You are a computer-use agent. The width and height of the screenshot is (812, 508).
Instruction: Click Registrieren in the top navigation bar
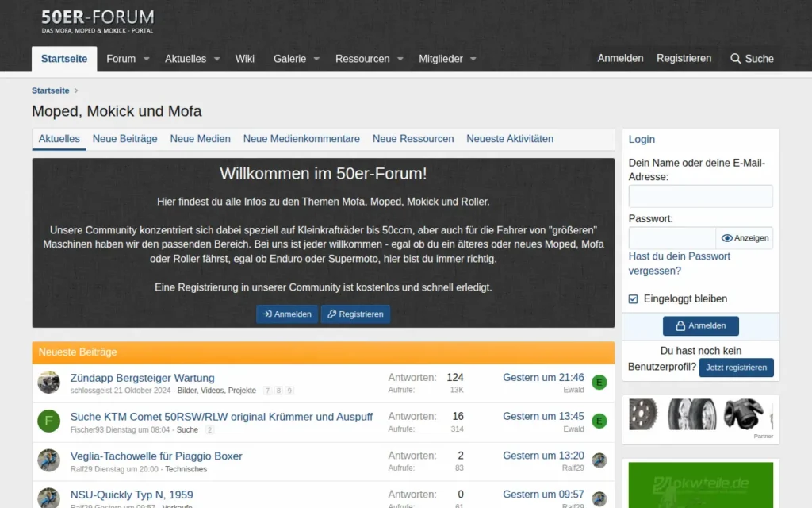point(684,59)
